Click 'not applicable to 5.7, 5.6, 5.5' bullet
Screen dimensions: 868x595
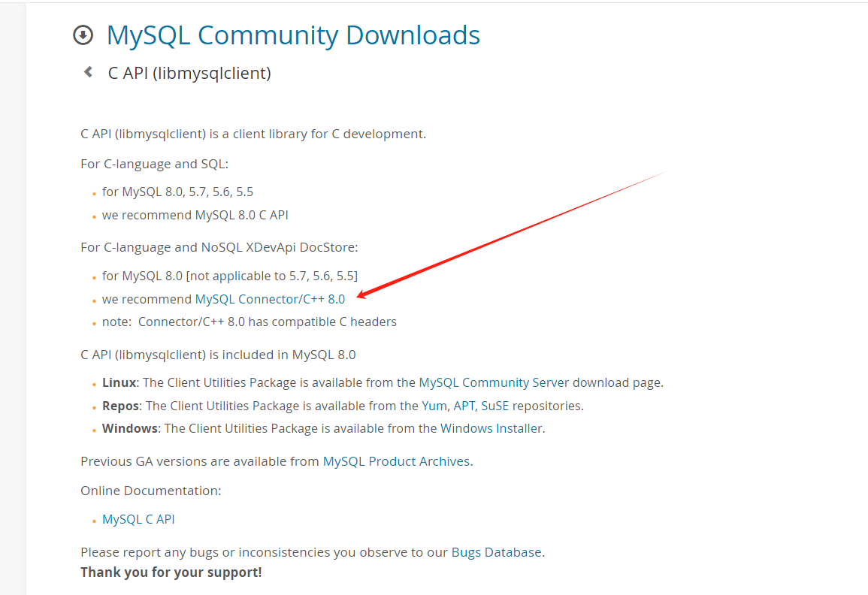[230, 276]
